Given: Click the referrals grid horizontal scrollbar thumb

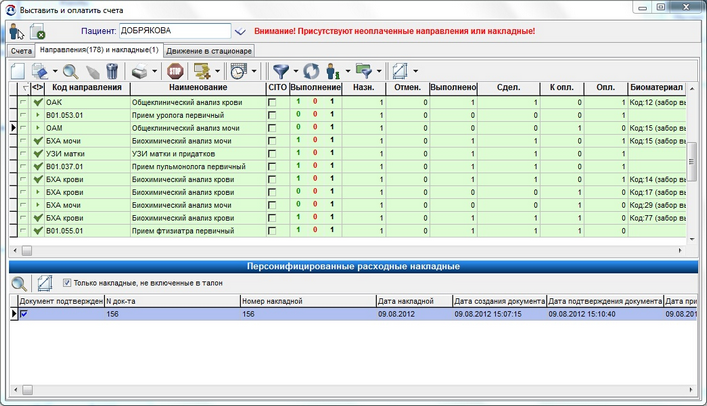Looking at the screenshot, I should [x=27, y=250].
